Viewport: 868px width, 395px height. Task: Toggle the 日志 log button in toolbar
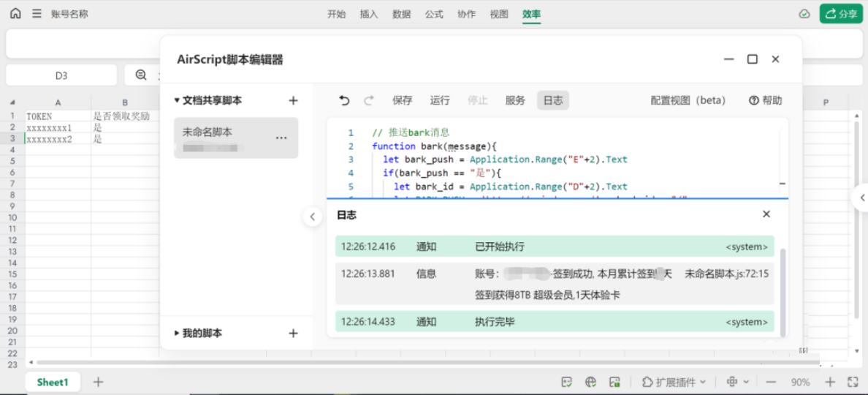[553, 100]
